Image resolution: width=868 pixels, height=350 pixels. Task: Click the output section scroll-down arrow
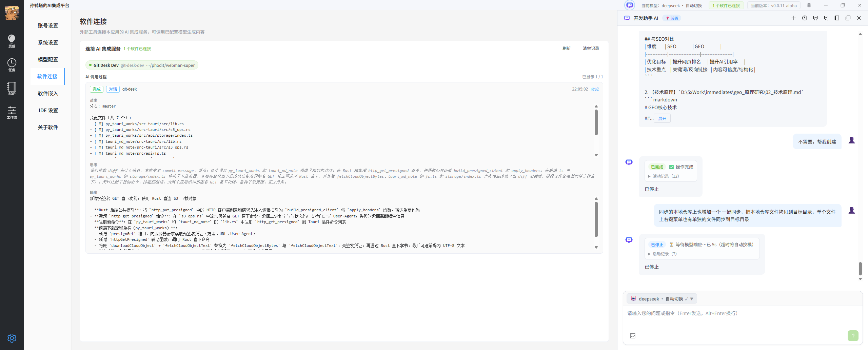point(596,248)
